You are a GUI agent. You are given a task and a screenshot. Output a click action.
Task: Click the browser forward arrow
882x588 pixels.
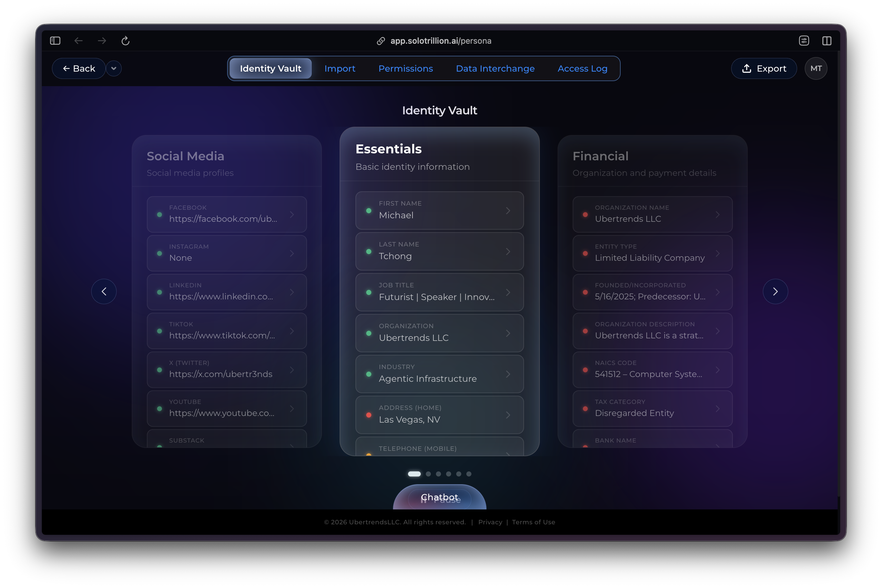click(102, 41)
